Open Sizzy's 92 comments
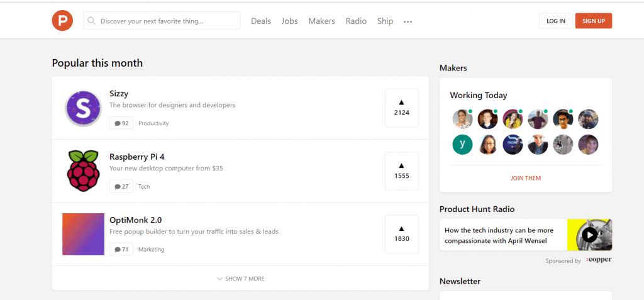This screenshot has height=300, width=644. 121,123
